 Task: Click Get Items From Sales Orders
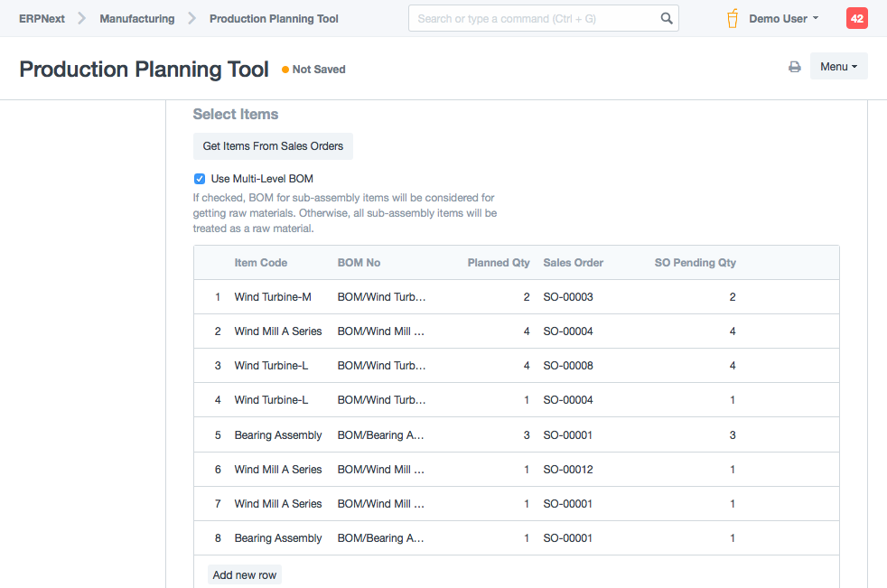273,146
